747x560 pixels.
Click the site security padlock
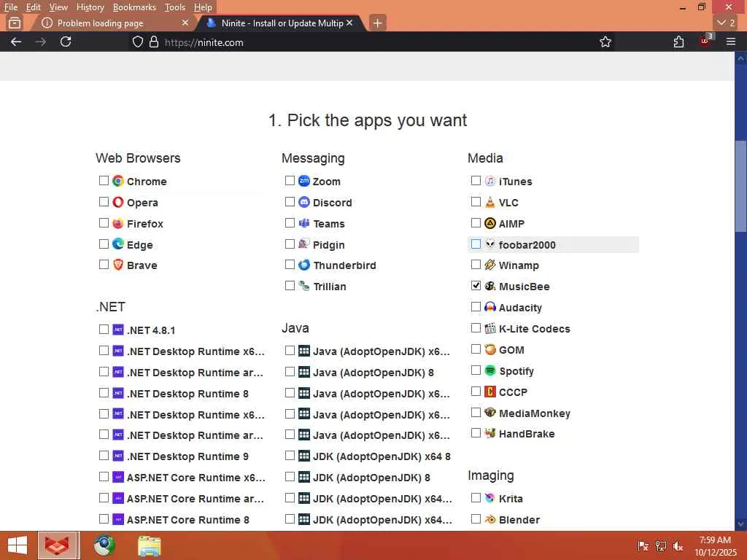click(154, 42)
